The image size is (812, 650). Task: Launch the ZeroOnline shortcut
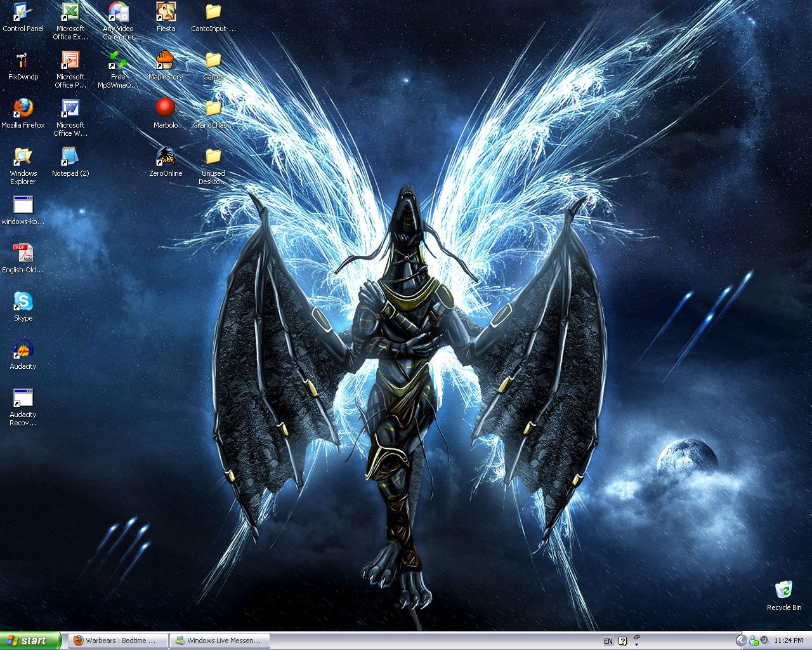[x=166, y=162]
